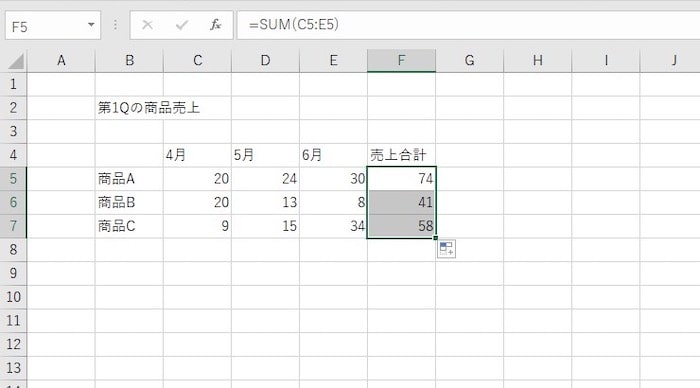Select row 4 header

13,155
